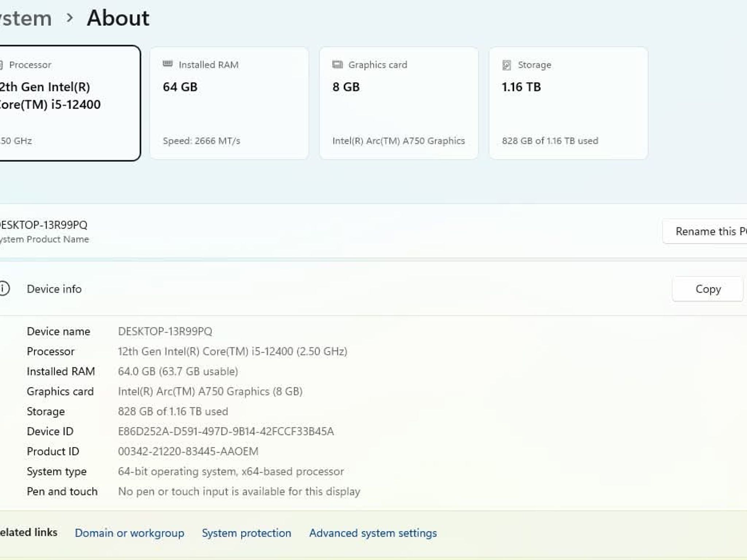Click the Device info circle icon
747x560 pixels.
(4, 288)
